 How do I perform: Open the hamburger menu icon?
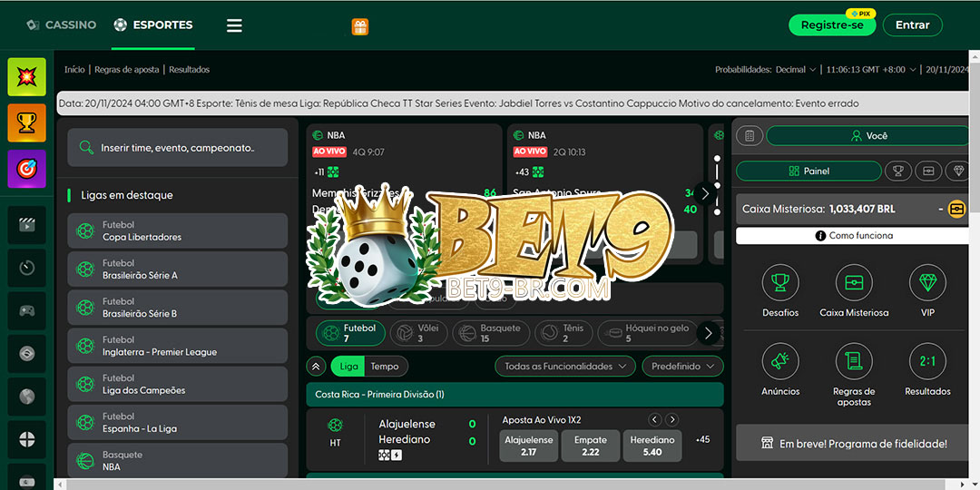(x=234, y=25)
